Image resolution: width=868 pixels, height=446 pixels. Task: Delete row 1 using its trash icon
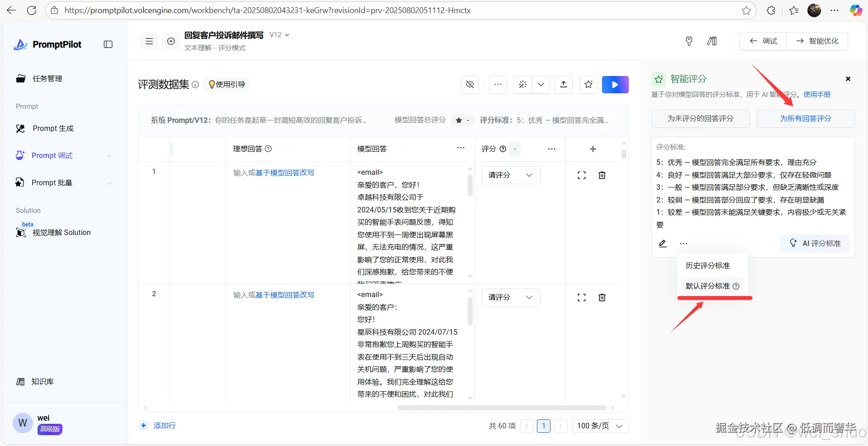[x=602, y=175]
